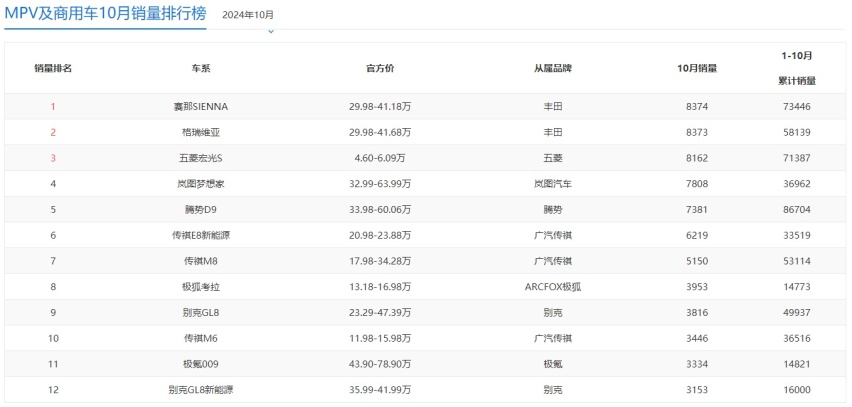Image resolution: width=852 pixels, height=407 pixels.
Task: Click 广汽传祺 brand in the 传祺M8 row
Action: [553, 261]
